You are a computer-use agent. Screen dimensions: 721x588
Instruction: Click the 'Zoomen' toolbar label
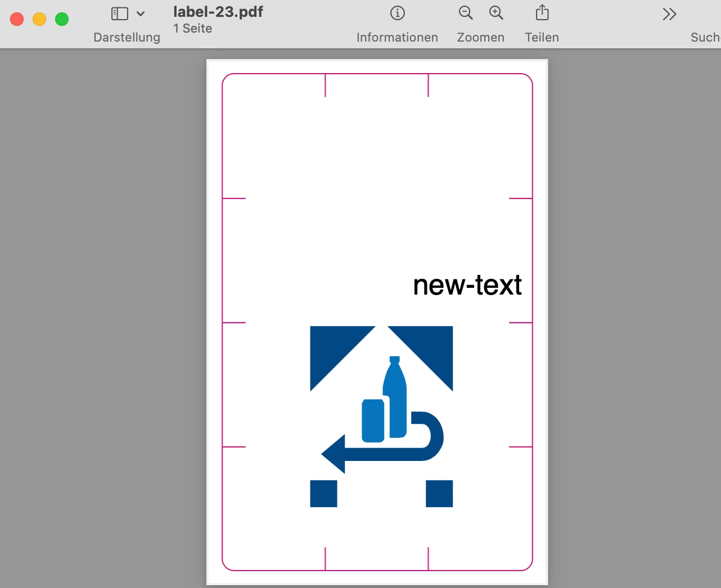click(481, 38)
